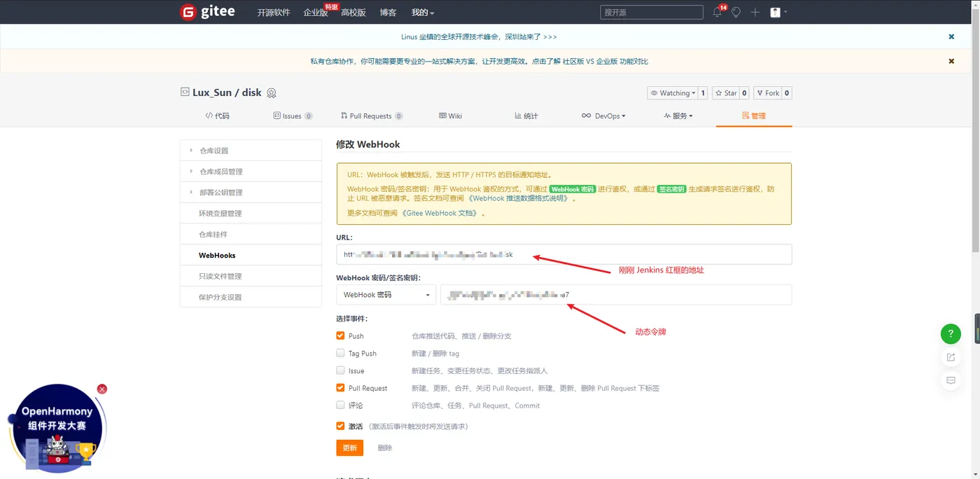Toggle the Pull Request event checkbox
Viewport: 980px width, 479px height.
[340, 388]
